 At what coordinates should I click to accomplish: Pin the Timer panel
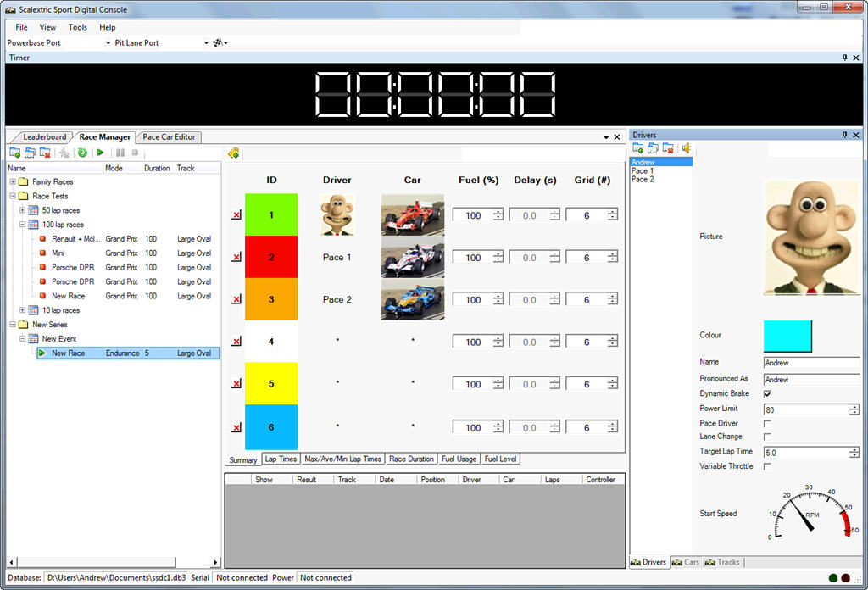click(x=845, y=58)
